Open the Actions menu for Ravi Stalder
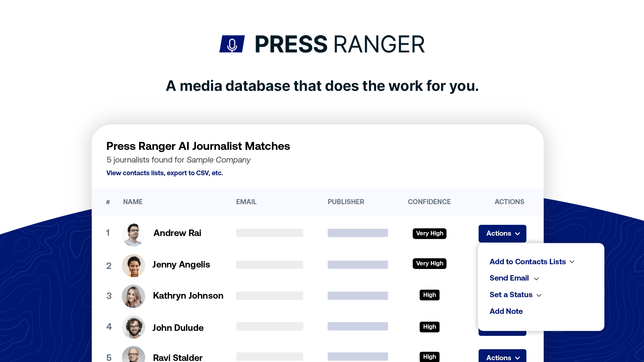 (502, 357)
